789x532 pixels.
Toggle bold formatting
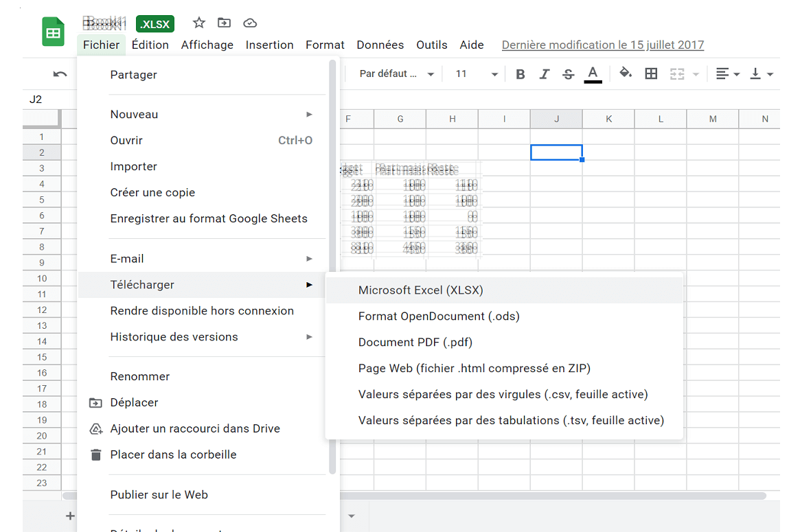[521, 74]
